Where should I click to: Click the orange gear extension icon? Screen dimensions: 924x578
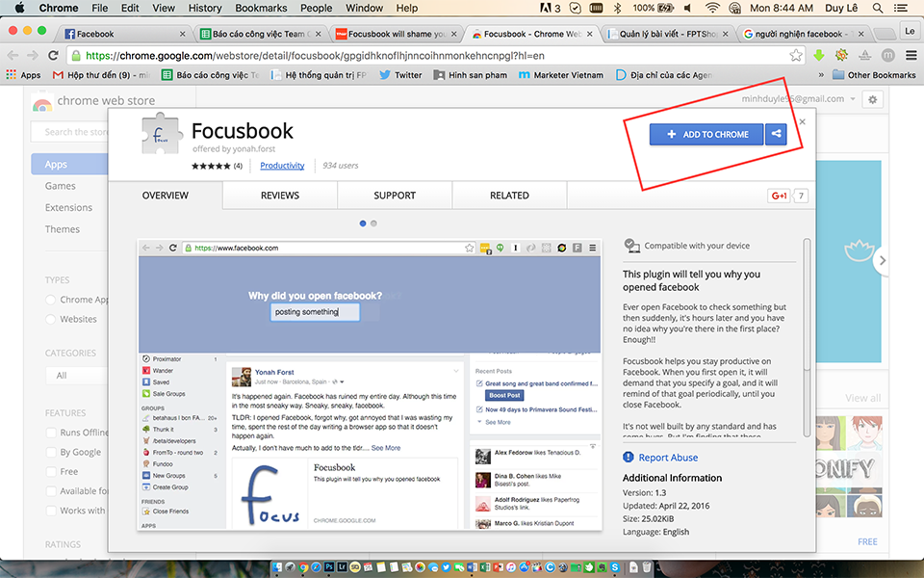(841, 56)
